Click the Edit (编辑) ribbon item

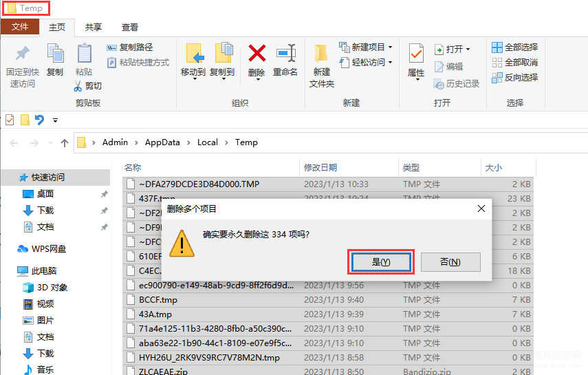[x=449, y=67]
